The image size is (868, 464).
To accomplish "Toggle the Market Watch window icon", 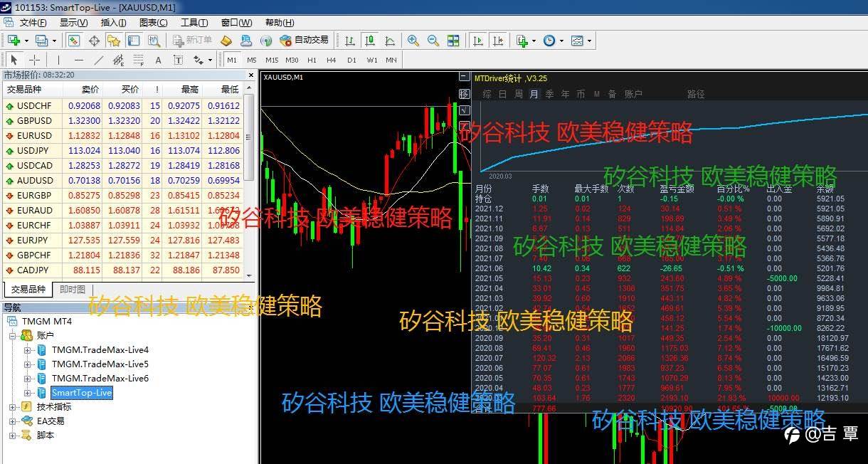I will [74, 41].
